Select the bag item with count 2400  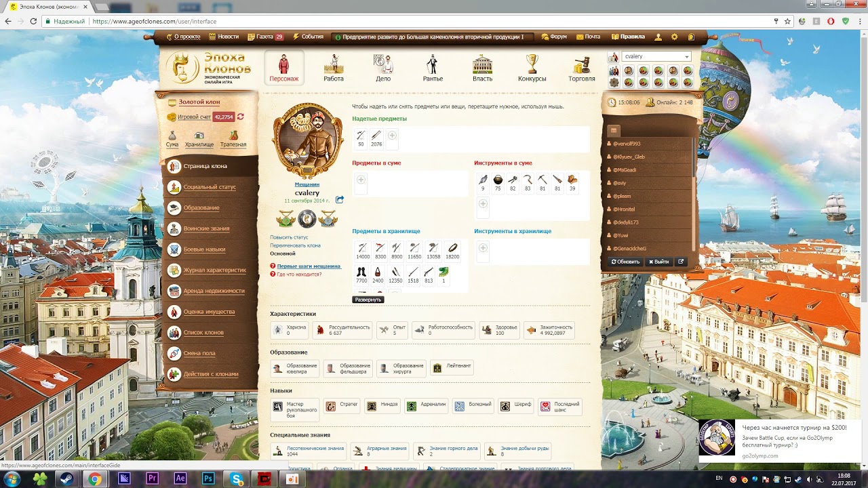tap(378, 274)
